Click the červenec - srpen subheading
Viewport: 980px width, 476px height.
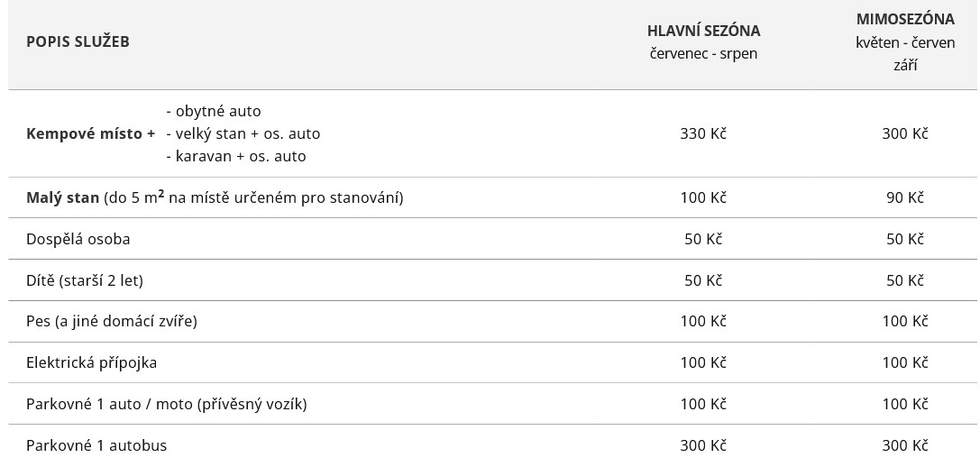pos(703,53)
